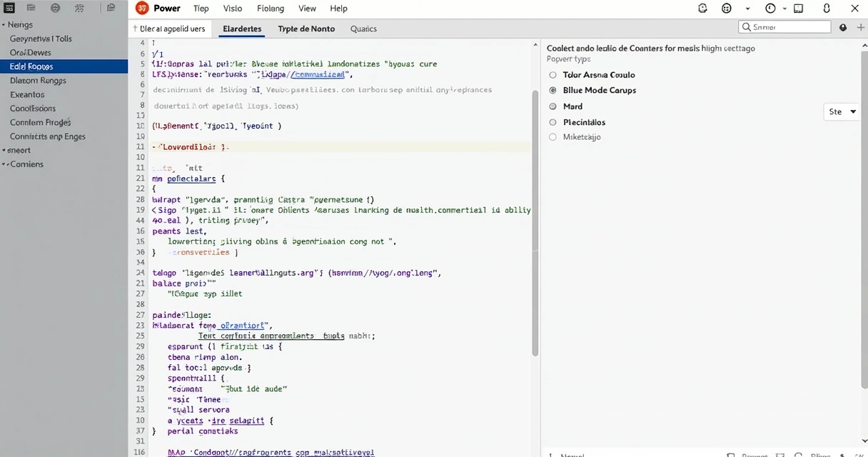Click the second sidebar header icon (stacked lines)
Image resolution: width=868 pixels, height=457 pixels.
[x=32, y=9]
